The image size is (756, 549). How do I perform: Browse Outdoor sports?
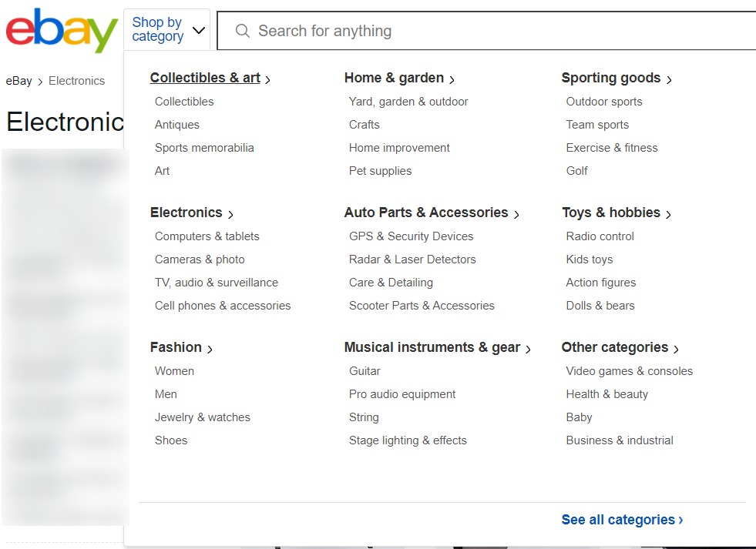(604, 102)
